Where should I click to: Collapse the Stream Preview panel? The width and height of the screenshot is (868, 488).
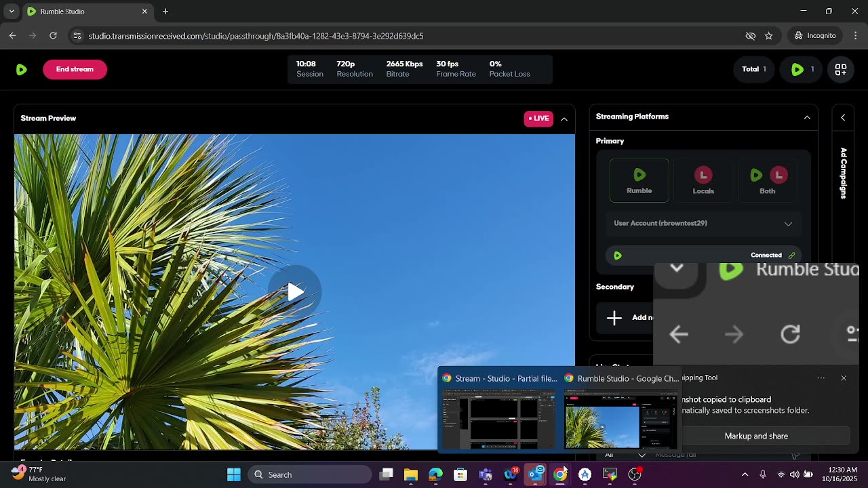pyautogui.click(x=564, y=119)
